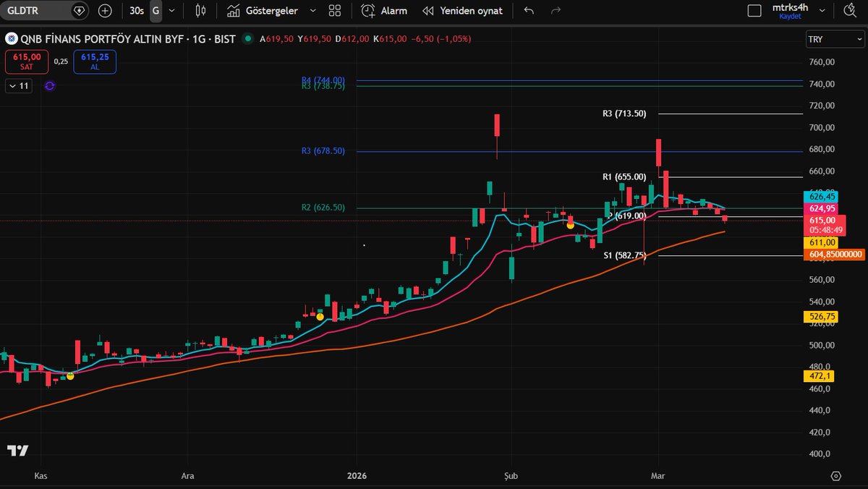
Task: Open chart settings gear on time axis
Action: (x=836, y=476)
